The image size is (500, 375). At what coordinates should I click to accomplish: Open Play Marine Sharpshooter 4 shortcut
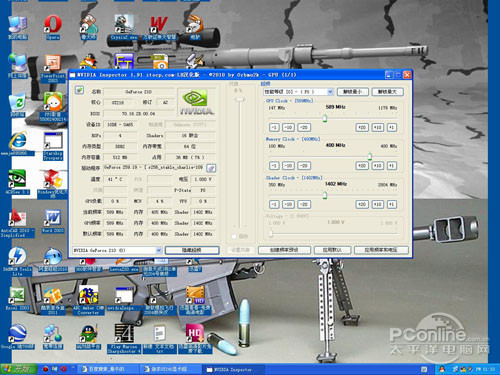pyautogui.click(x=124, y=339)
